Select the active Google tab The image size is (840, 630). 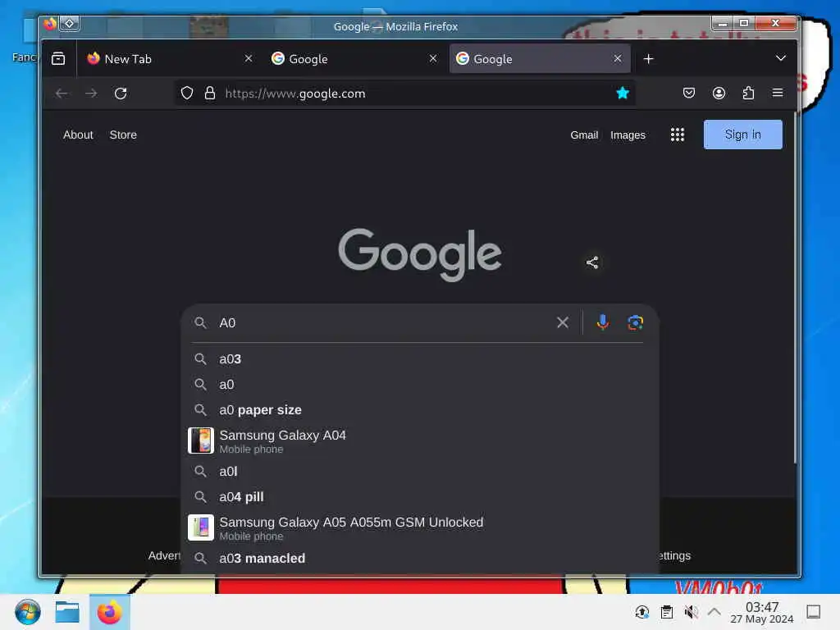point(539,59)
